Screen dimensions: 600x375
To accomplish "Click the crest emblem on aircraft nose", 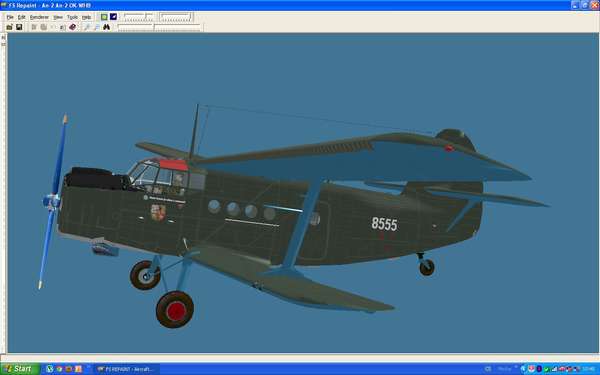I will tap(158, 213).
